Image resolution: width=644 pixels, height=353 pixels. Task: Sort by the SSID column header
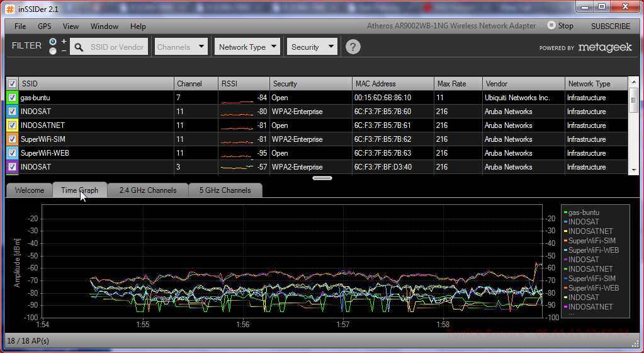(x=96, y=83)
